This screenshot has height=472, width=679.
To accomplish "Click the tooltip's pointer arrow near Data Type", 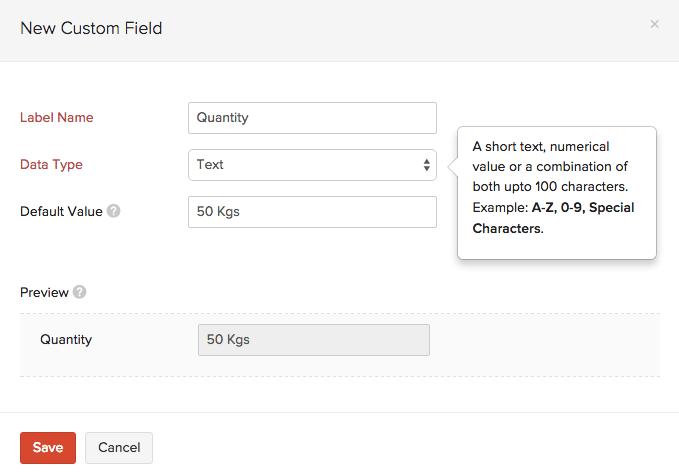I will [x=452, y=165].
